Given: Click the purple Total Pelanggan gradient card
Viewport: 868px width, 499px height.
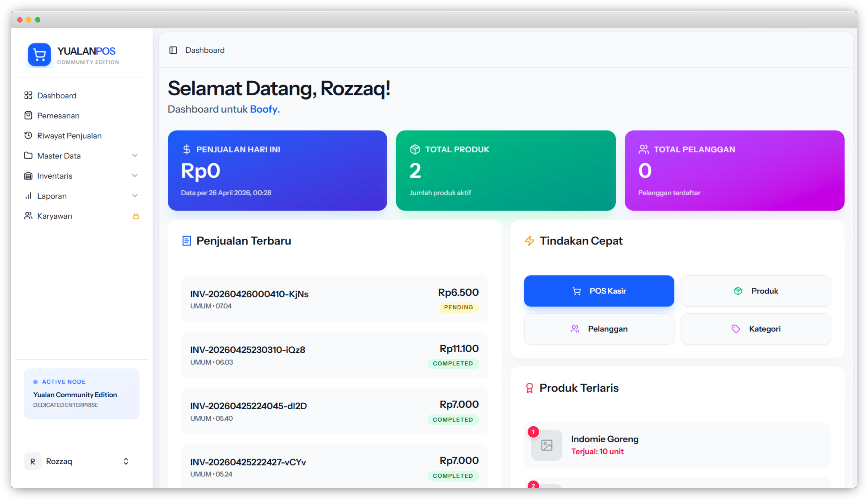Looking at the screenshot, I should tap(734, 170).
